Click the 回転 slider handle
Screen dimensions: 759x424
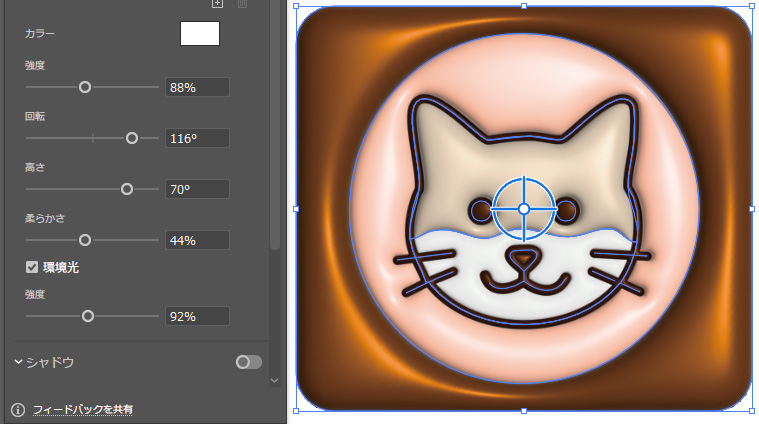tap(132, 138)
